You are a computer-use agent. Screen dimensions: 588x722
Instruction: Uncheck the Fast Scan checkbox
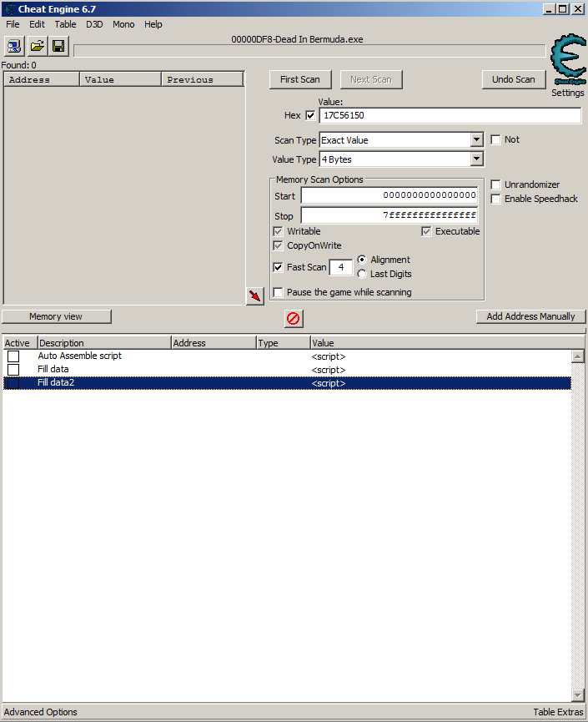[x=278, y=267]
